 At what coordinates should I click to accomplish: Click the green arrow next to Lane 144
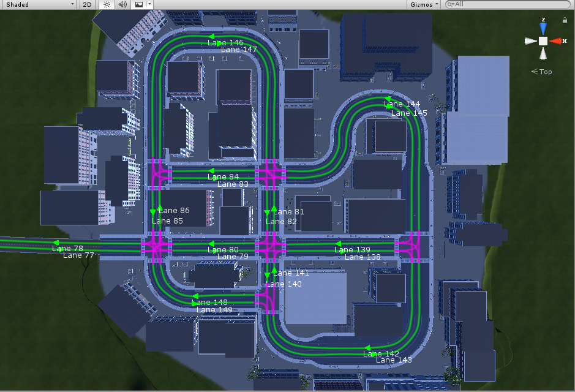(387, 99)
